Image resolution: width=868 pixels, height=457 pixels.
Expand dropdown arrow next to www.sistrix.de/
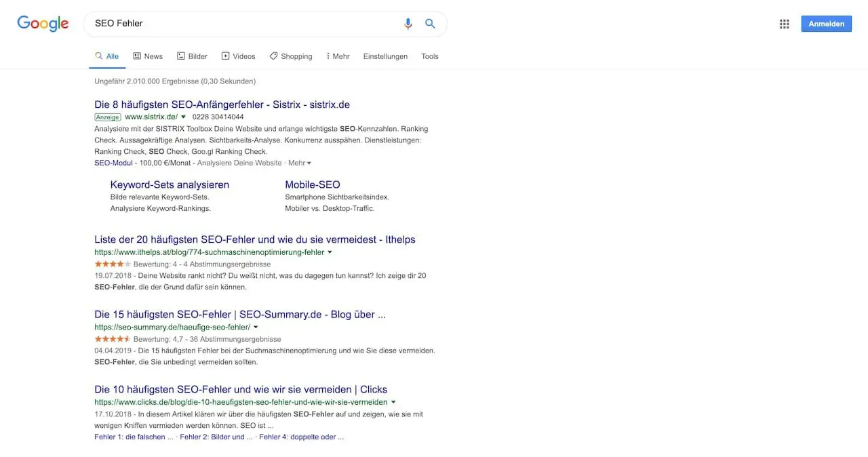(183, 117)
